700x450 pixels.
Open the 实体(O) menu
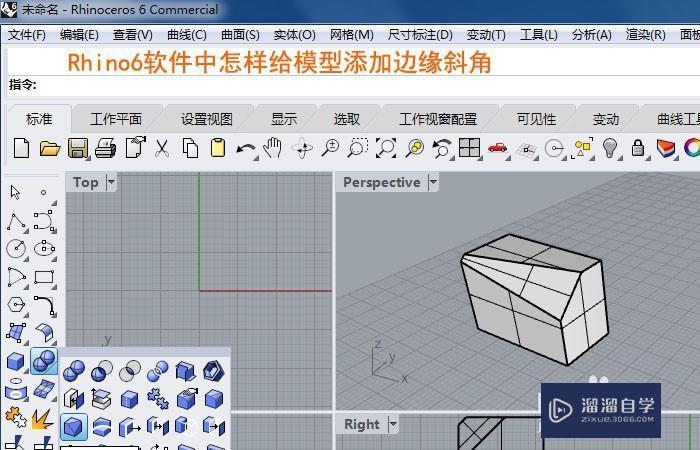click(295, 35)
